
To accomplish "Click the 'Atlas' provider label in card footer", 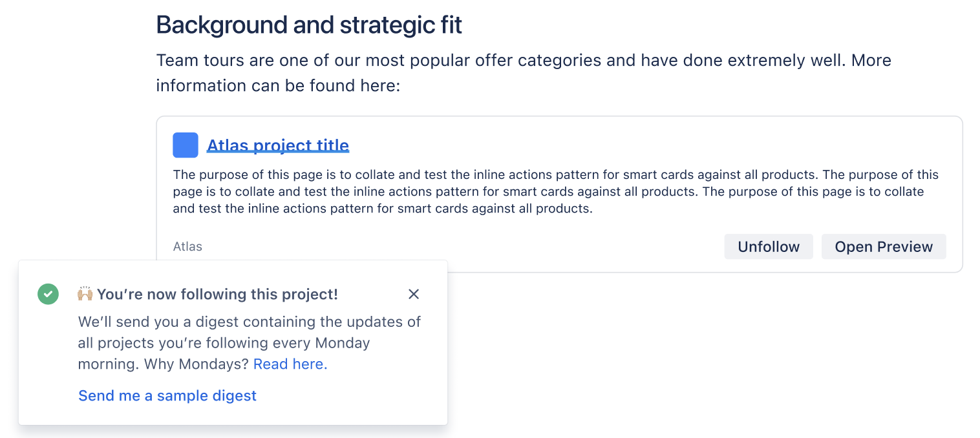I will (x=187, y=247).
